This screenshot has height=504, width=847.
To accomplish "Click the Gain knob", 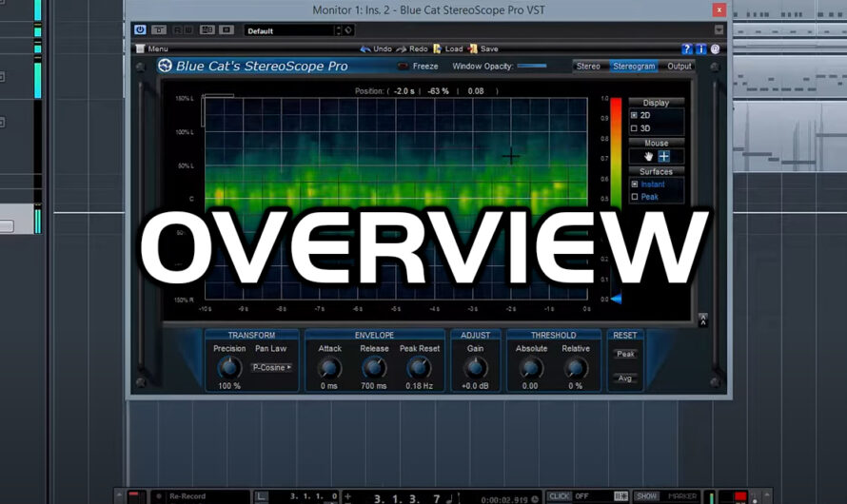I will (475, 368).
